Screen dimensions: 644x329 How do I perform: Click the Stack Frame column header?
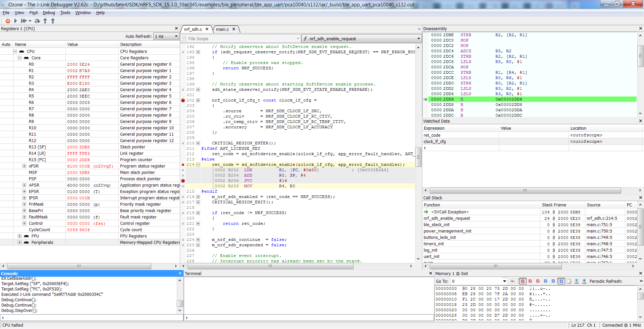(554, 205)
